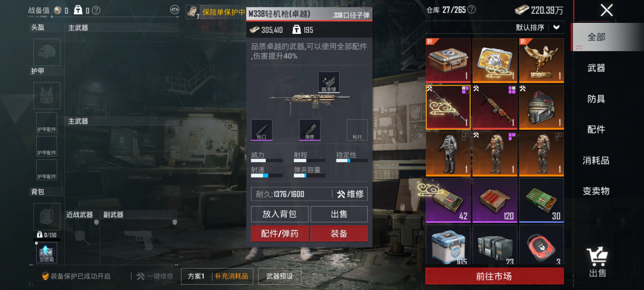Screen dimensions: 644x290
Task: Open the scope attachment slot (瞄准镜)
Action: (x=328, y=82)
